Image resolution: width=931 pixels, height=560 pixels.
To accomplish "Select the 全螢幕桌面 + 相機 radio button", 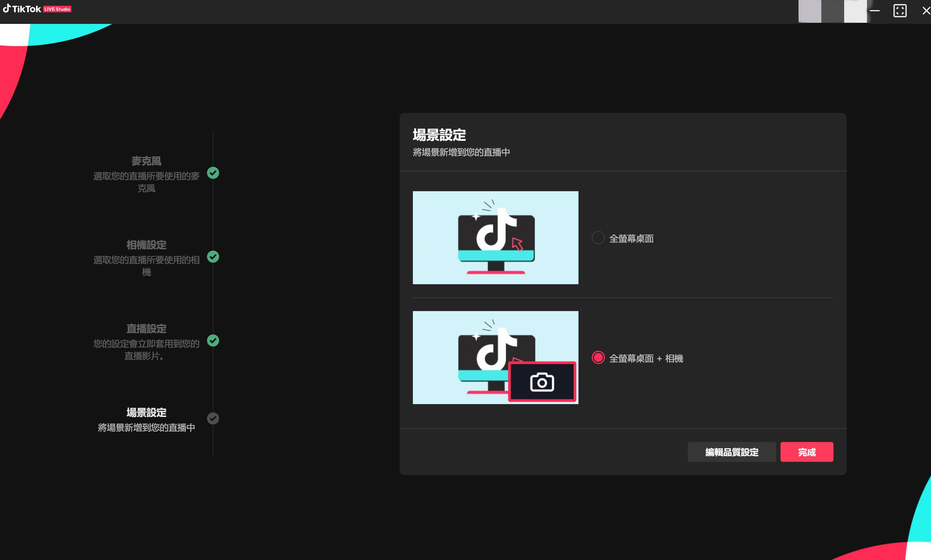I will [598, 357].
